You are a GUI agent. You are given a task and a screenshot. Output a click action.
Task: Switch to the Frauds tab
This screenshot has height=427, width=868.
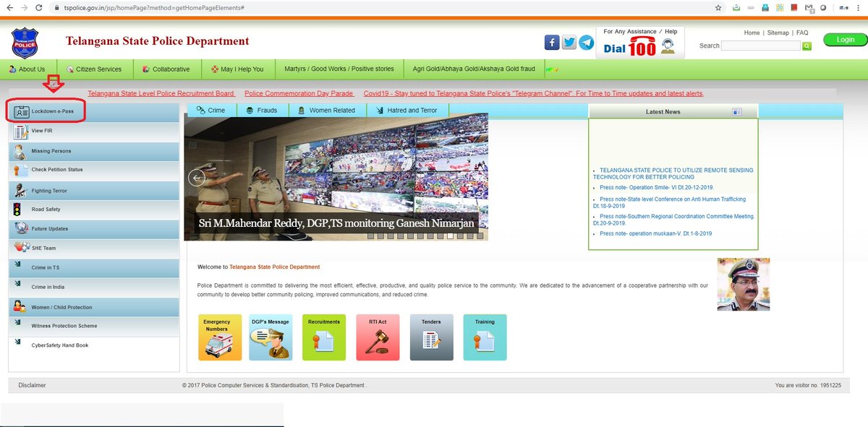click(x=262, y=111)
